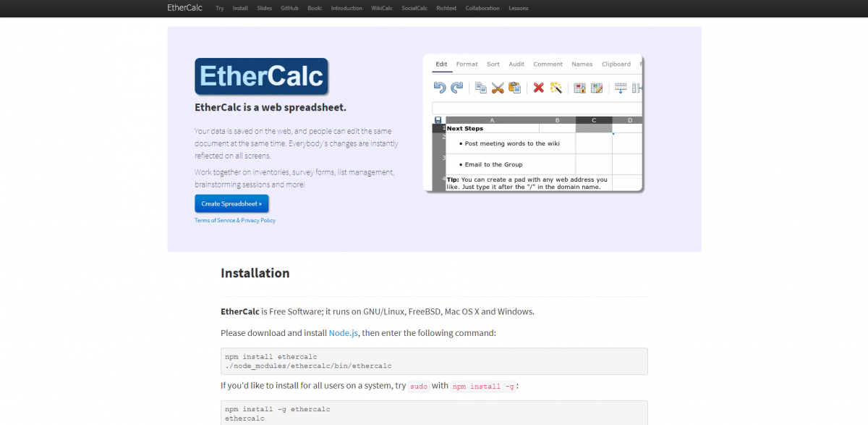Click GitHub in the top navigation bar
The height and width of the screenshot is (425, 868).
(x=289, y=9)
